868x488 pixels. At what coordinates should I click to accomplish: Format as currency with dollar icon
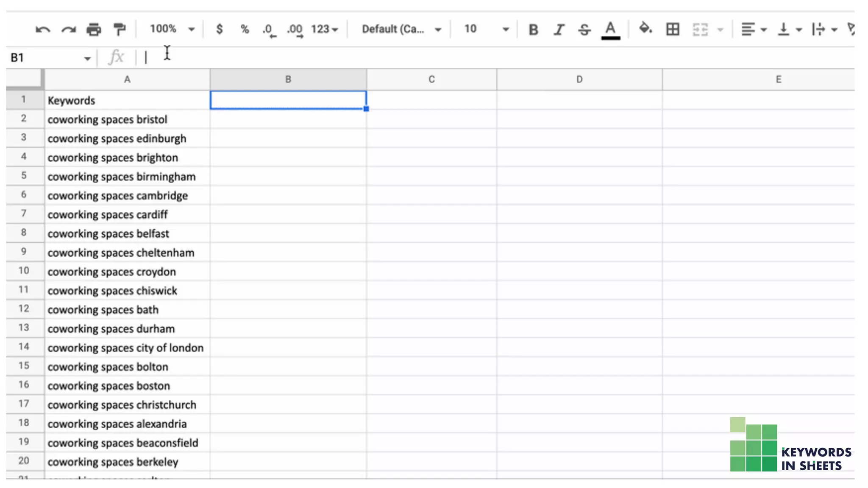[x=219, y=29]
